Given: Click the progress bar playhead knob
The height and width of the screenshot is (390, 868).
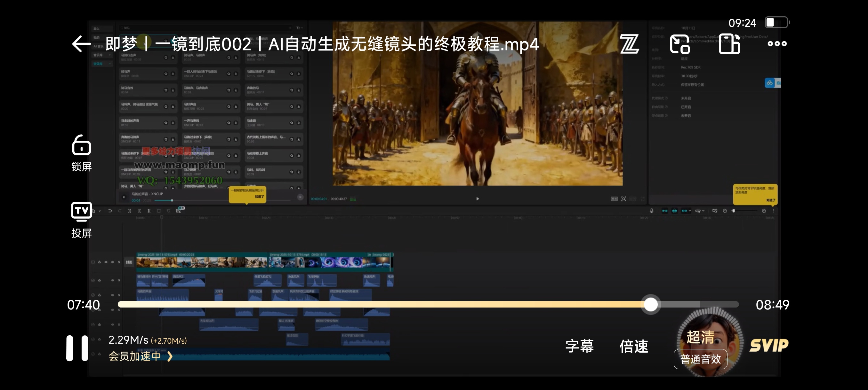Looking at the screenshot, I should click(651, 305).
